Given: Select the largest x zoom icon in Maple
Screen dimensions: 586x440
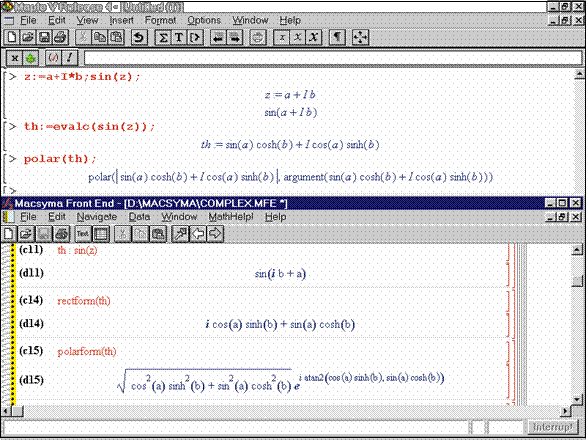Looking at the screenshot, I should 314,37.
